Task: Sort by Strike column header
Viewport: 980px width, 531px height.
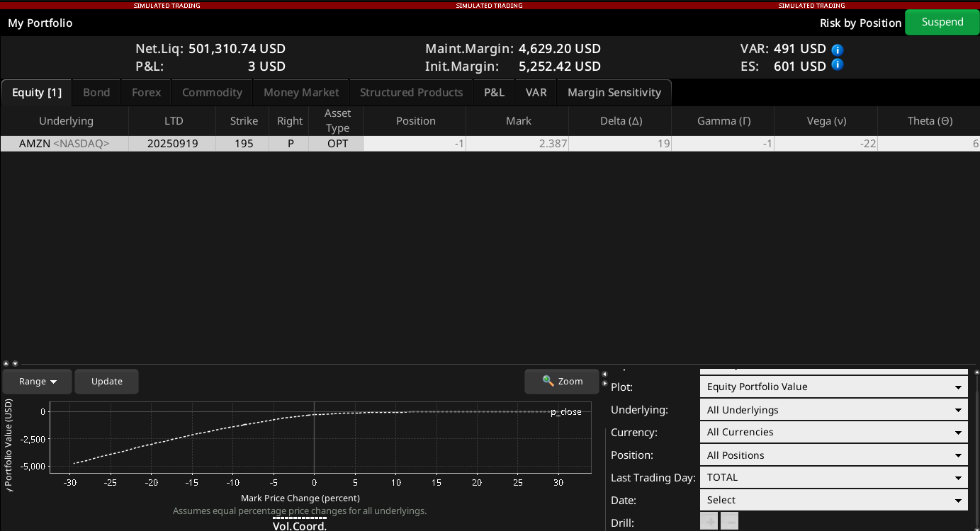Action: point(244,121)
